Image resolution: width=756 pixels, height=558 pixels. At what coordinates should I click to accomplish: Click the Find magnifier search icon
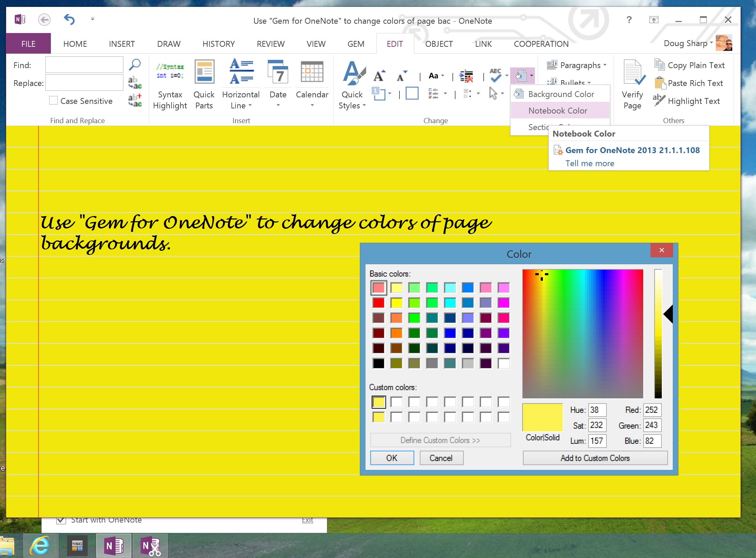click(135, 65)
